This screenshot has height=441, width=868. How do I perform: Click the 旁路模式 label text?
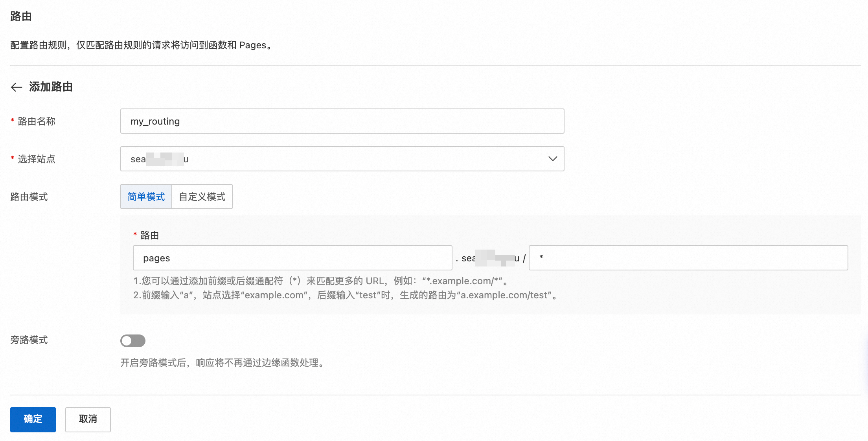29,340
